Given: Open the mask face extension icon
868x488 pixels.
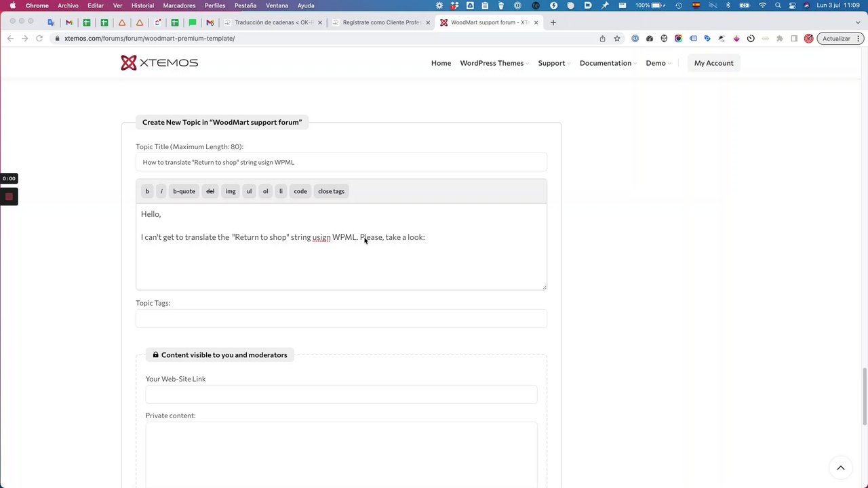Looking at the screenshot, I should pos(664,39).
